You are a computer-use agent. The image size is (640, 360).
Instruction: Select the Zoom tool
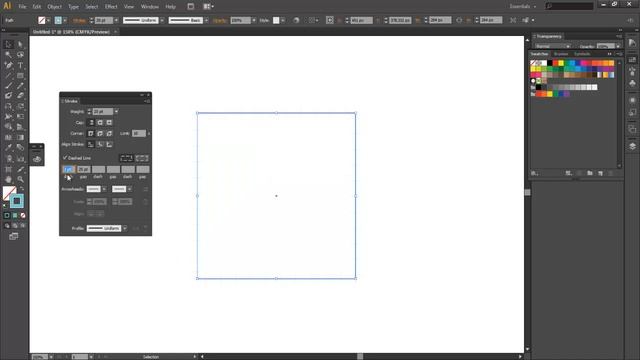[x=20, y=180]
